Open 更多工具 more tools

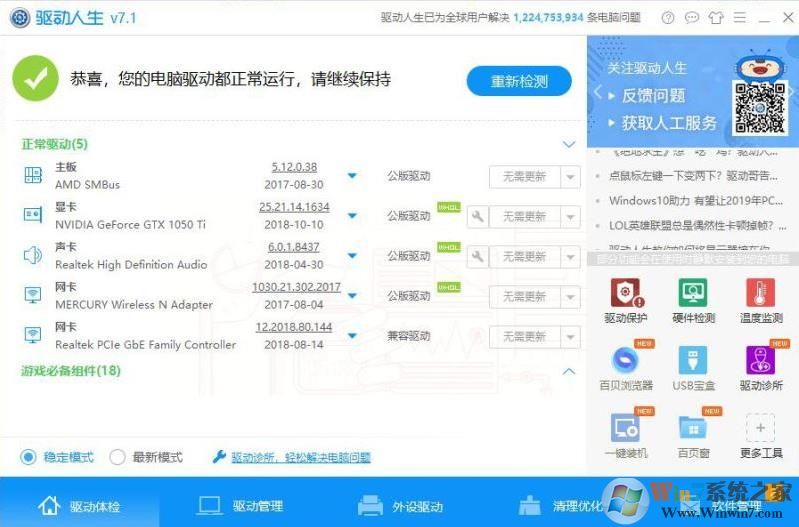click(760, 428)
